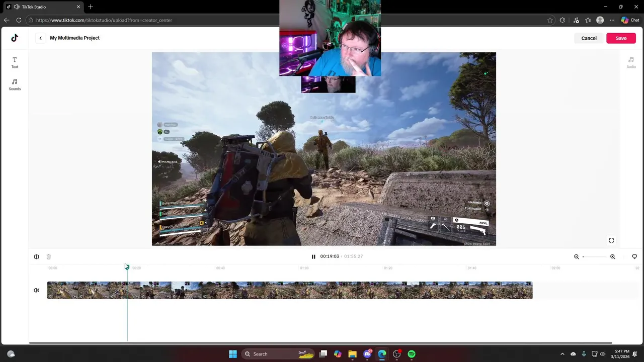Click the browser back arrow
This screenshot has height=362, width=644.
pyautogui.click(x=6, y=20)
